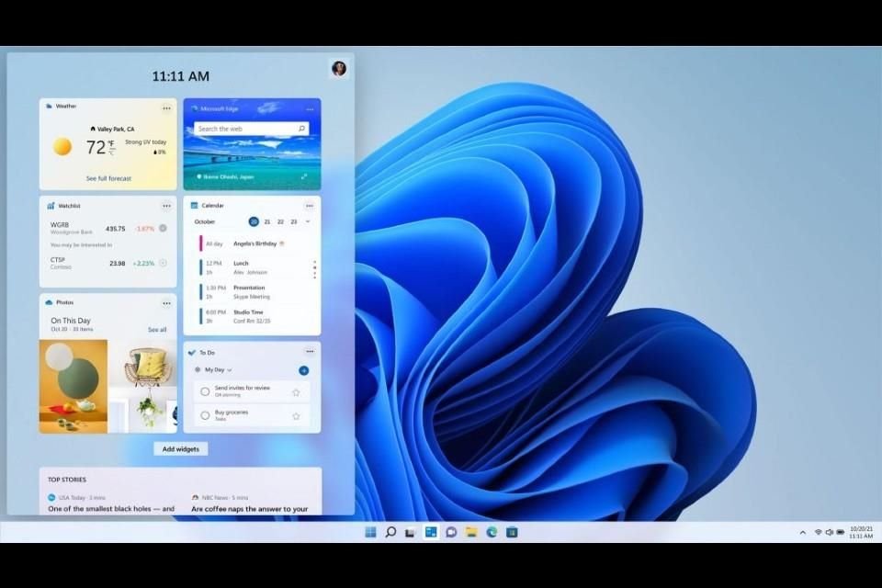882x588 pixels.
Task: Click the blue plus to add a To Do task
Action: coord(304,370)
